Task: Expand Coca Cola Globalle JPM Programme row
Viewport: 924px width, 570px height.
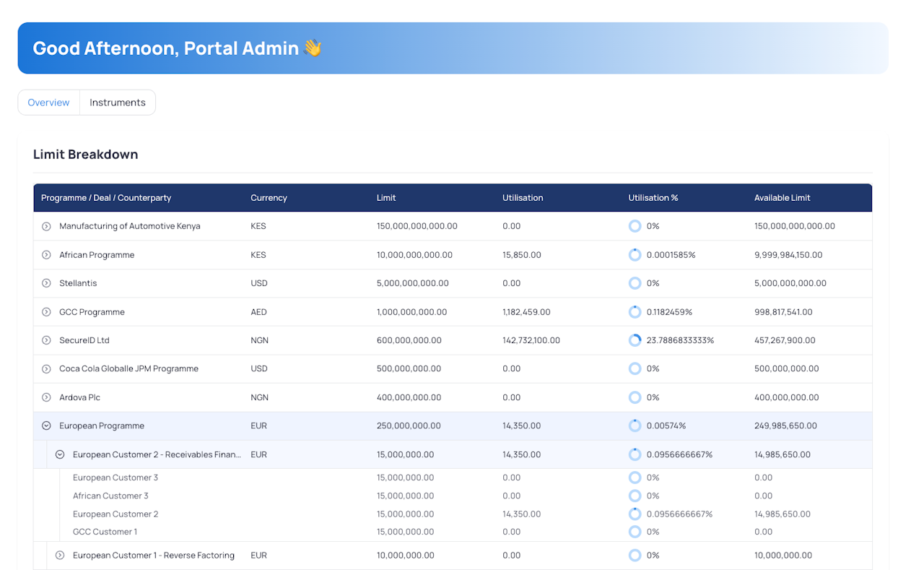Action: pos(46,368)
